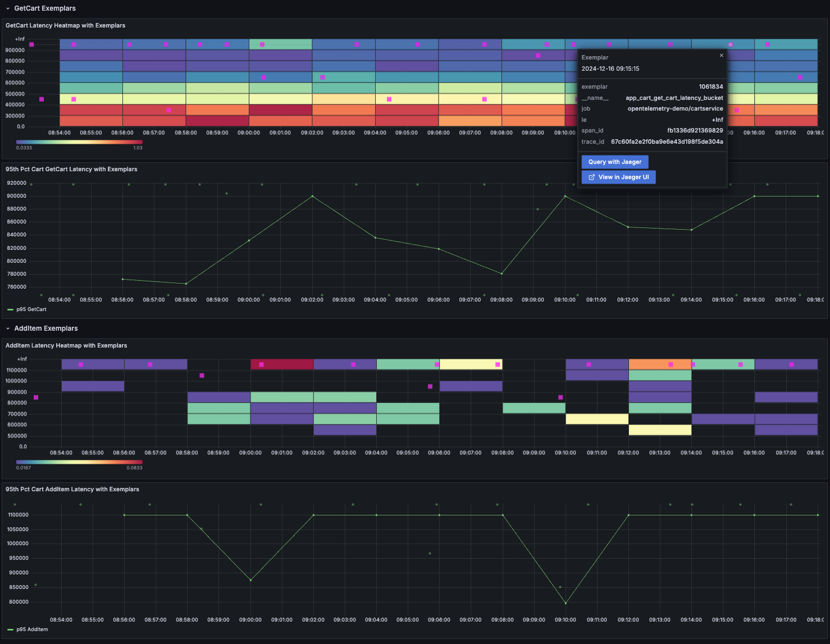The image size is (830, 644).
Task: Click the external link icon in View in Jaeger UI
Action: pos(591,177)
